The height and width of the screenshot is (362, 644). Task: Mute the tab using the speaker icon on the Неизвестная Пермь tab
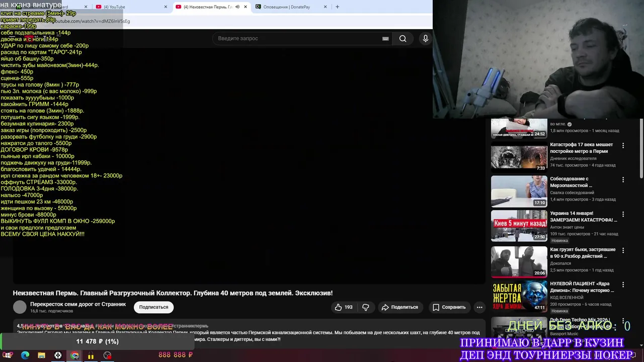[237, 7]
